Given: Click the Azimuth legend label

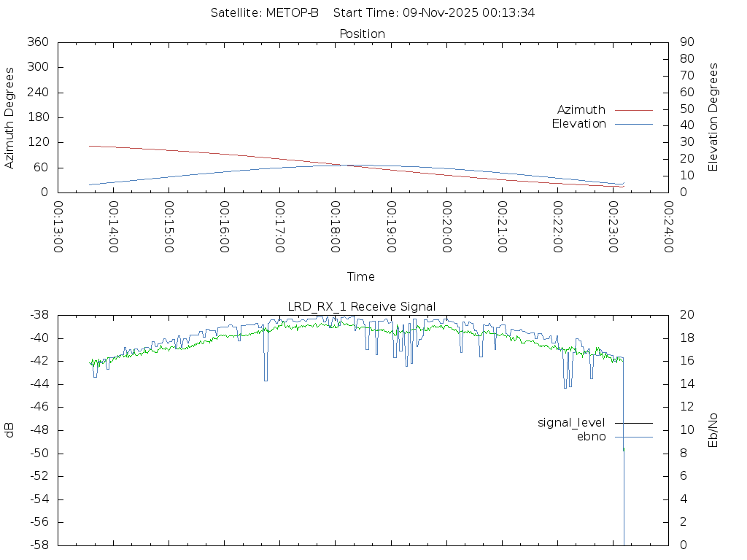Looking at the screenshot, I should tap(581, 110).
